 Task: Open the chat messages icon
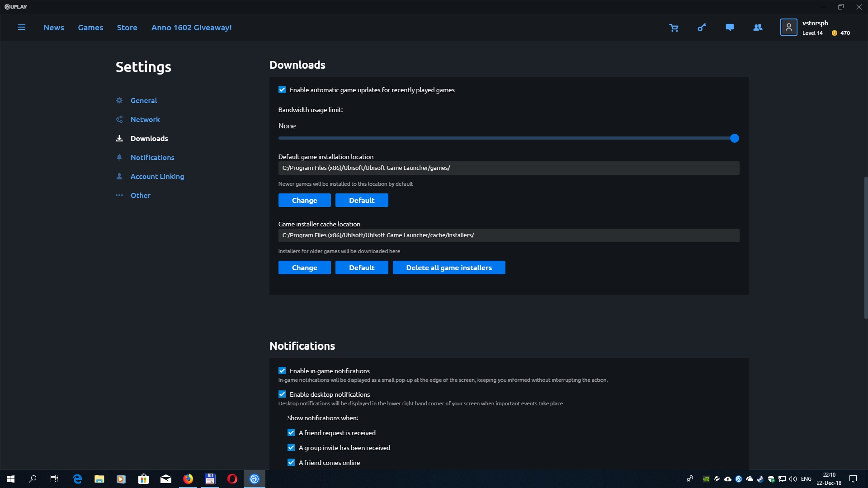point(730,27)
